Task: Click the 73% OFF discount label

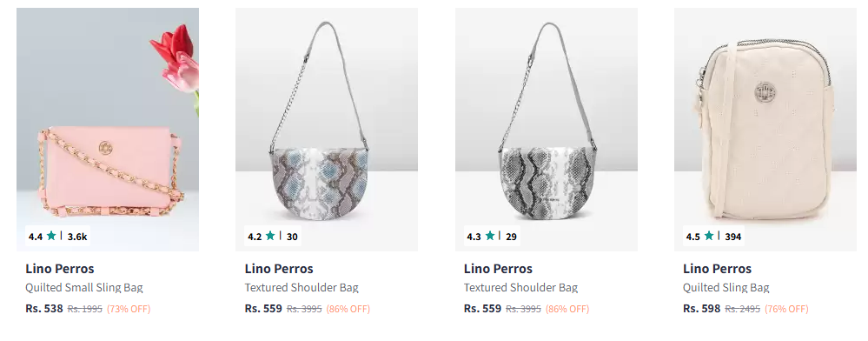Action: coord(129,309)
